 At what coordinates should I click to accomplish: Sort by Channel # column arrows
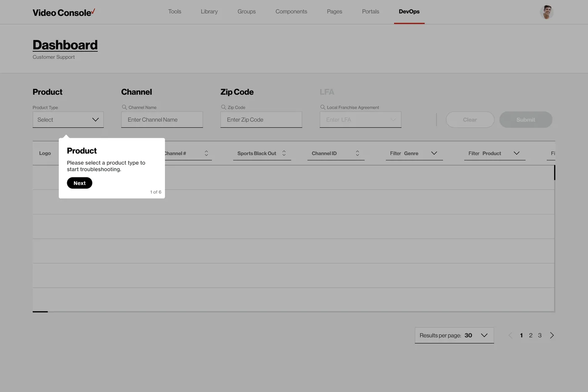[x=206, y=153]
